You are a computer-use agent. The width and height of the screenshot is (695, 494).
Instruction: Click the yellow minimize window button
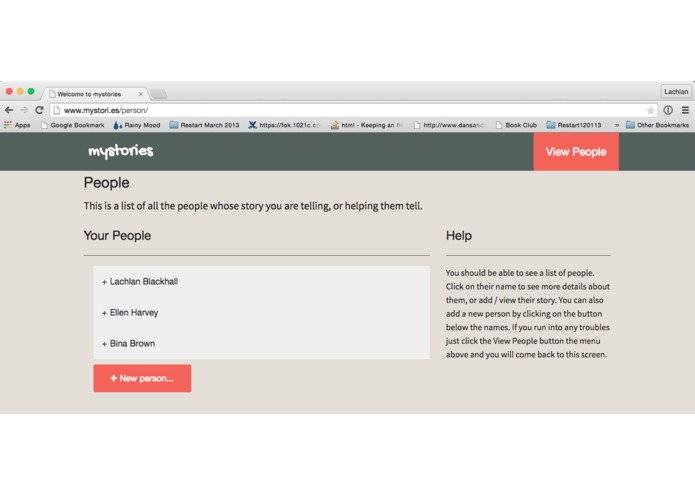(x=20, y=91)
